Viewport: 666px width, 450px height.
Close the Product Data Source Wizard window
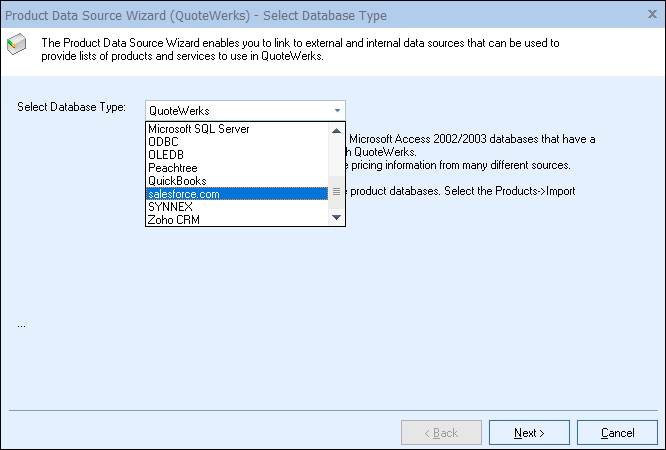pos(652,14)
